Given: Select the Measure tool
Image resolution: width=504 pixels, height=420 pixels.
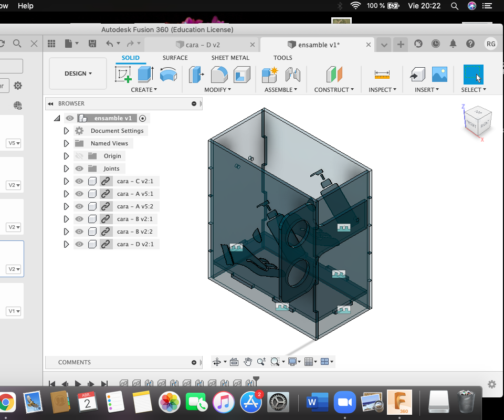Looking at the screenshot, I should (x=382, y=75).
